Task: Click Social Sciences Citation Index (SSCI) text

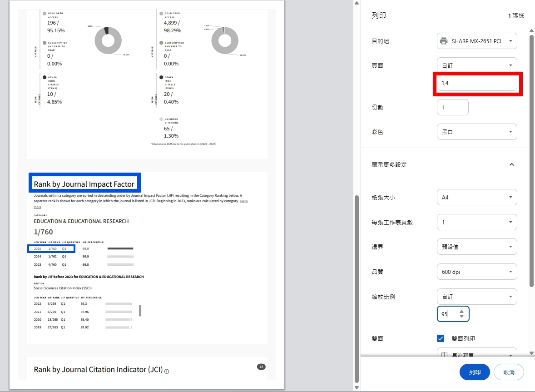Action: (x=62, y=288)
